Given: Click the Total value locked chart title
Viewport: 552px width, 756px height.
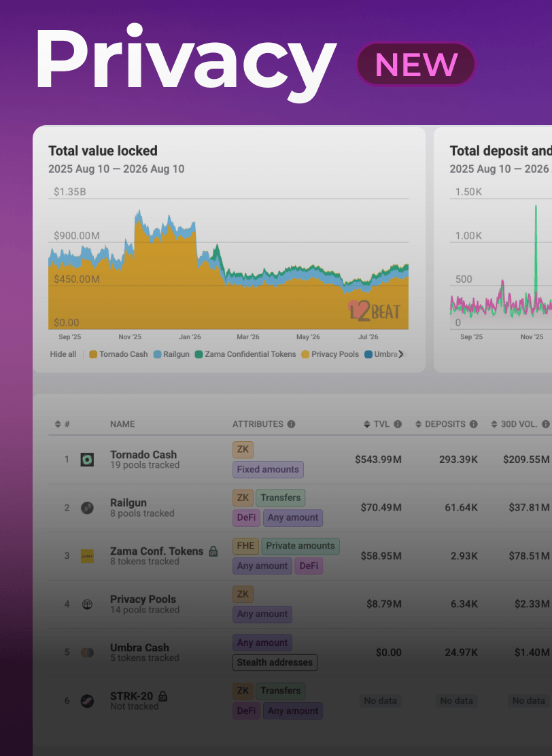Looking at the screenshot, I should [103, 151].
